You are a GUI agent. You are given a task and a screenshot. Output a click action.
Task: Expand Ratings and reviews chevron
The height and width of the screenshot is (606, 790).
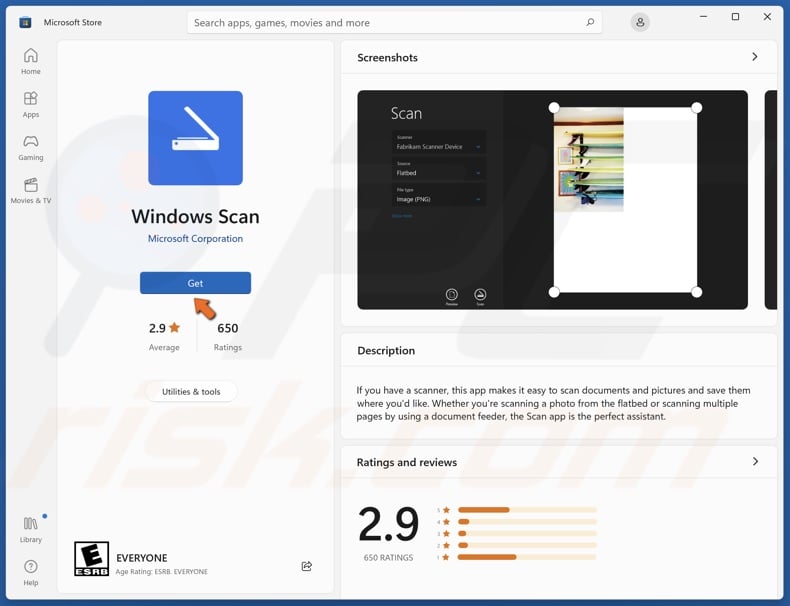(755, 462)
